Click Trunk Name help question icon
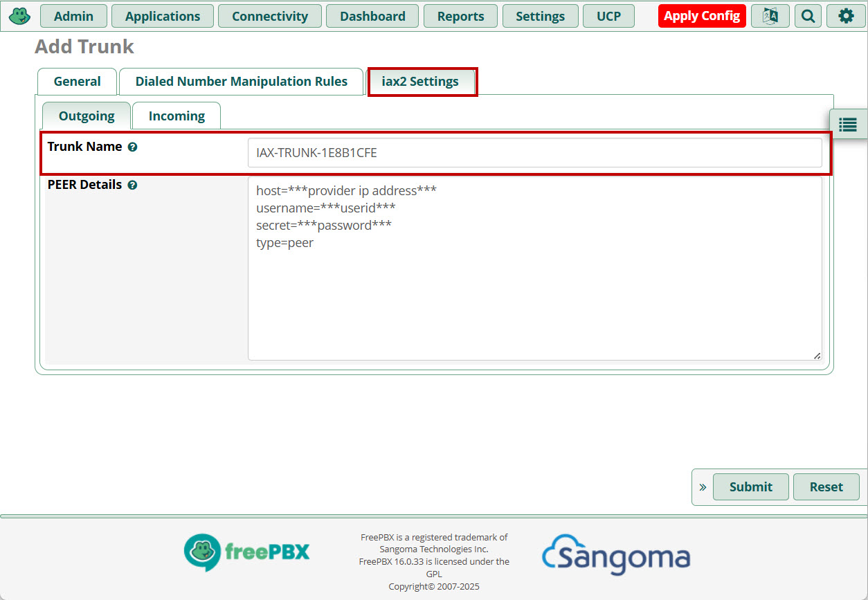Screen dimensions: 868x600 click(132, 147)
